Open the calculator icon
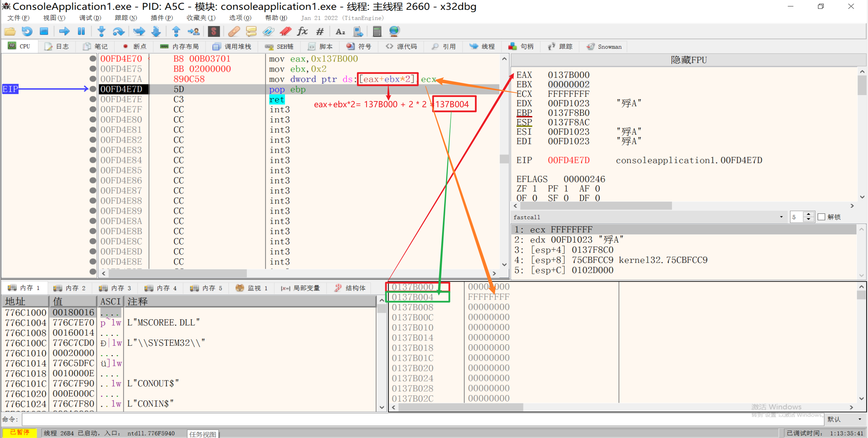The height and width of the screenshot is (438, 868). [377, 32]
